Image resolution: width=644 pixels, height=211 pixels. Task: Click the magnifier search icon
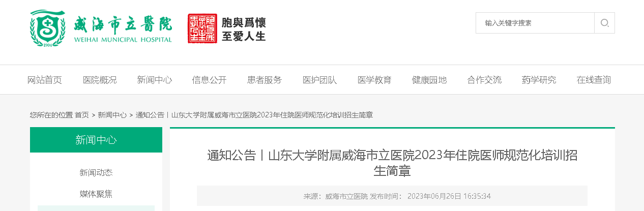(604, 23)
